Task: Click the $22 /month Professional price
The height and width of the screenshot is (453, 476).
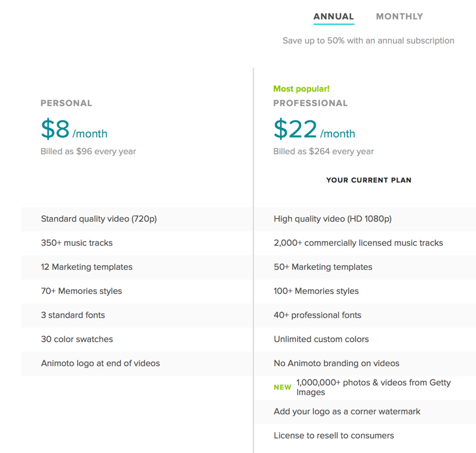Action: click(x=314, y=130)
